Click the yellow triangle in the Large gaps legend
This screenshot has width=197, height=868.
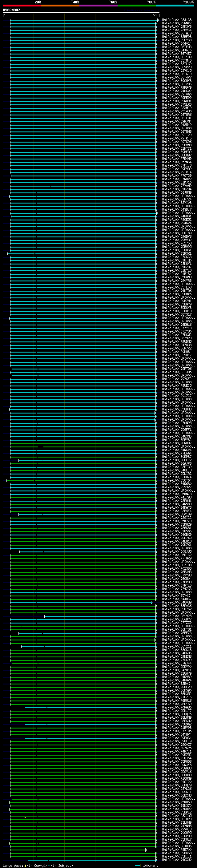[x=25, y=865]
